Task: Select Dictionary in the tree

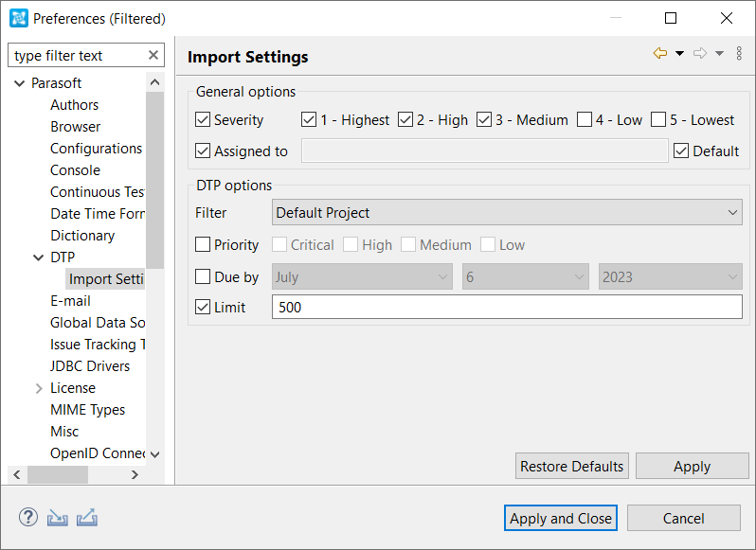Action: 82,236
